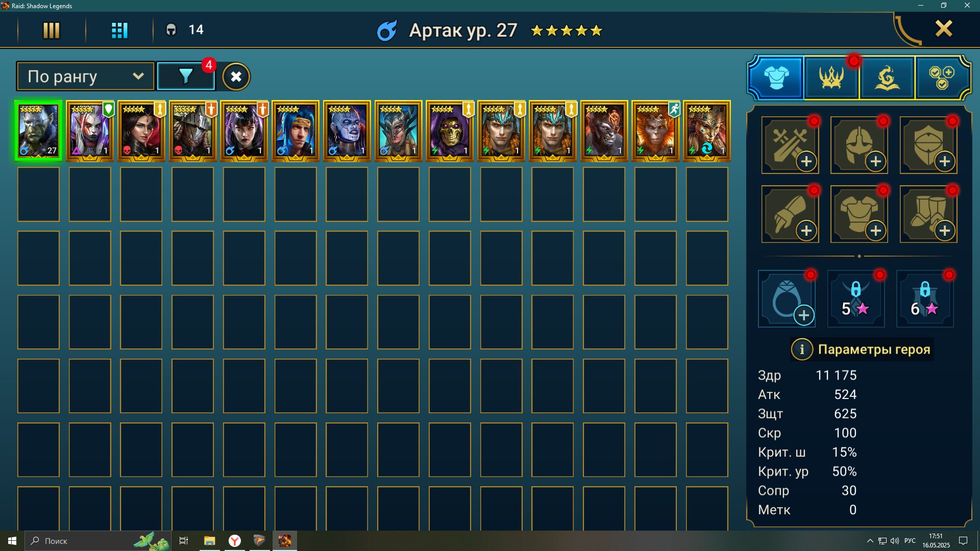
Task: Show hidden icons in system tray
Action: pos(870,541)
